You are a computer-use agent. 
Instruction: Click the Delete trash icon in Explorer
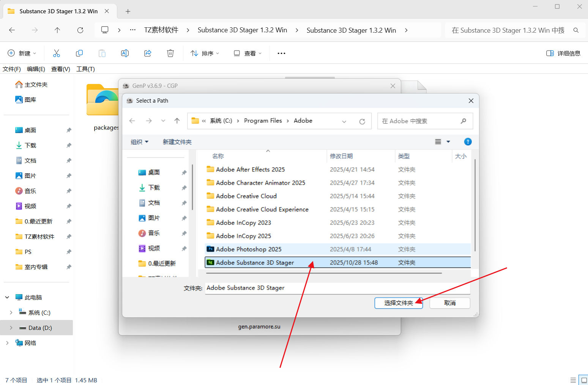[170, 53]
